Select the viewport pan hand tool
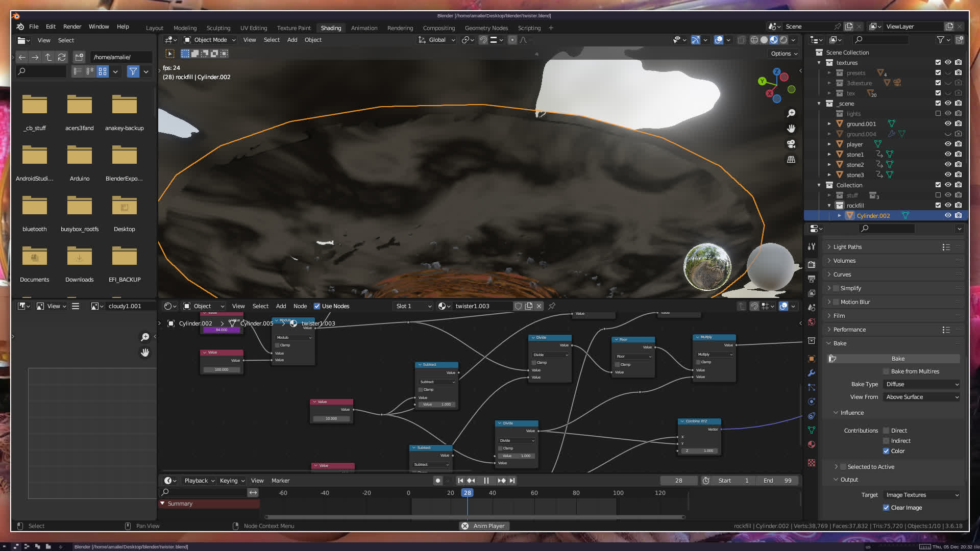This screenshot has height=551, width=980. pyautogui.click(x=791, y=129)
